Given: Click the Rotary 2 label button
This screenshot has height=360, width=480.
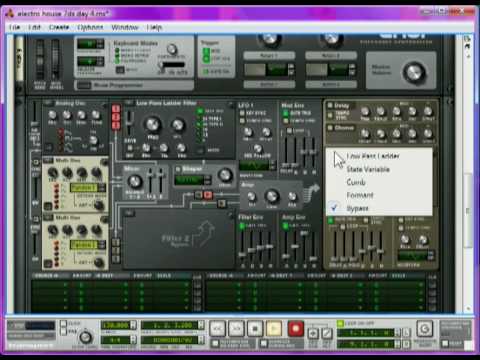Looking at the screenshot, I should point(331,55).
